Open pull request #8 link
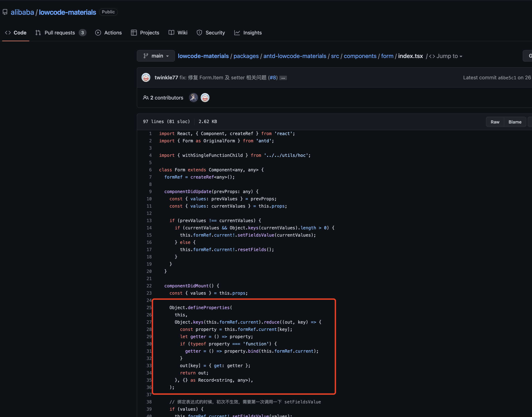This screenshot has width=532, height=417. click(x=273, y=78)
